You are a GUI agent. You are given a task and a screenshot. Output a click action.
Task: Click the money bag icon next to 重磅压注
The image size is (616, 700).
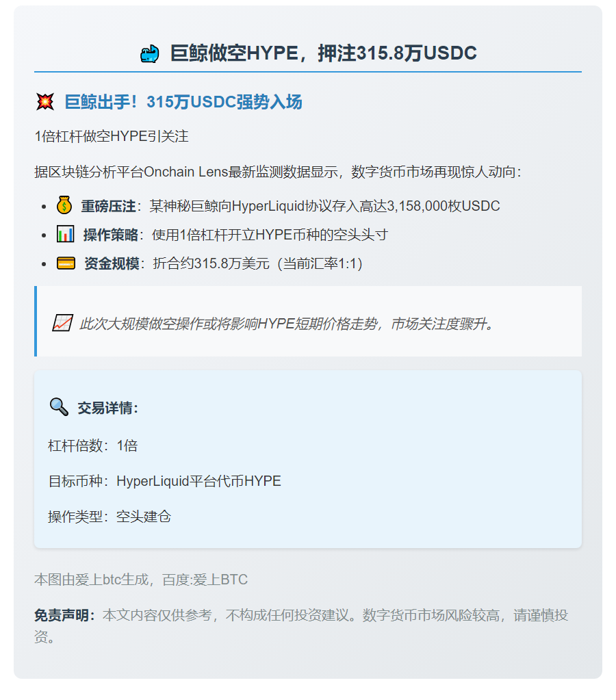(x=64, y=205)
